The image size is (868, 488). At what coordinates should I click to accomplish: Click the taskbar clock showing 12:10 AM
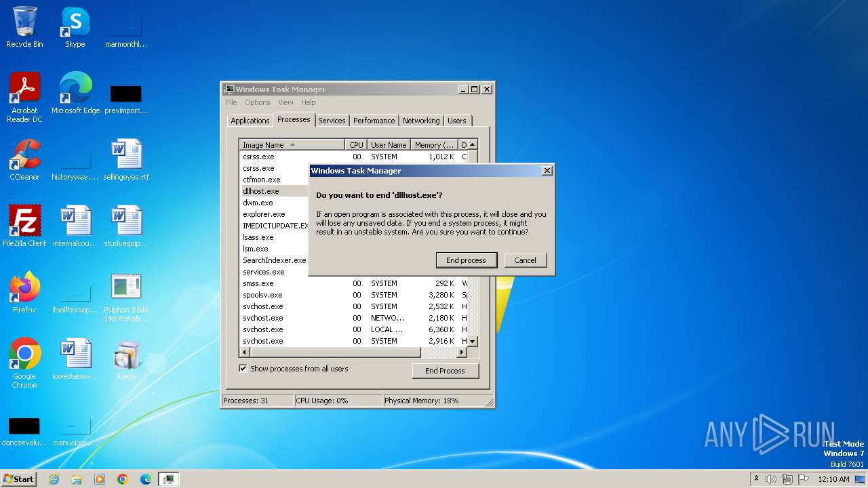click(833, 479)
